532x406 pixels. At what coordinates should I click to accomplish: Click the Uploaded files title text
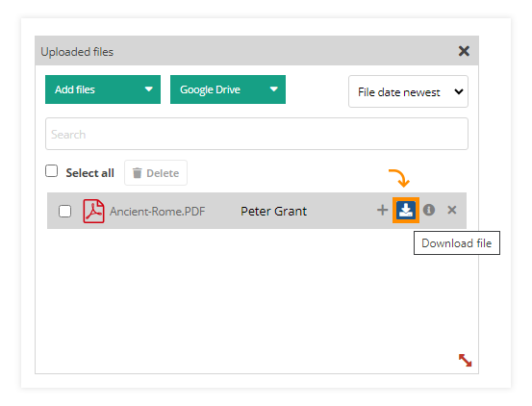[77, 52]
